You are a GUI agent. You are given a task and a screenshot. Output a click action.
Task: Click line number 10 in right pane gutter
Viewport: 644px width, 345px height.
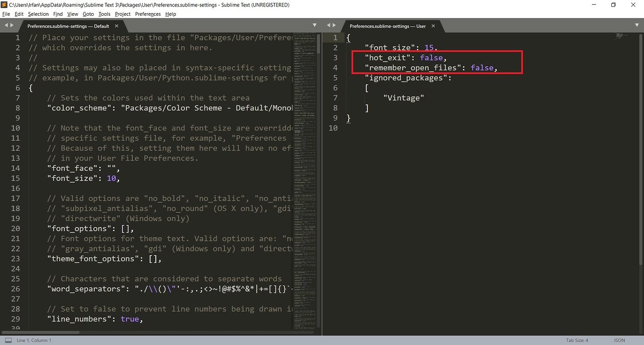click(333, 128)
